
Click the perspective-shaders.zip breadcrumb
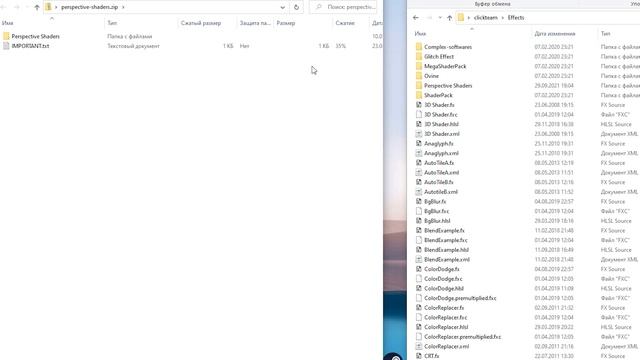click(x=89, y=7)
